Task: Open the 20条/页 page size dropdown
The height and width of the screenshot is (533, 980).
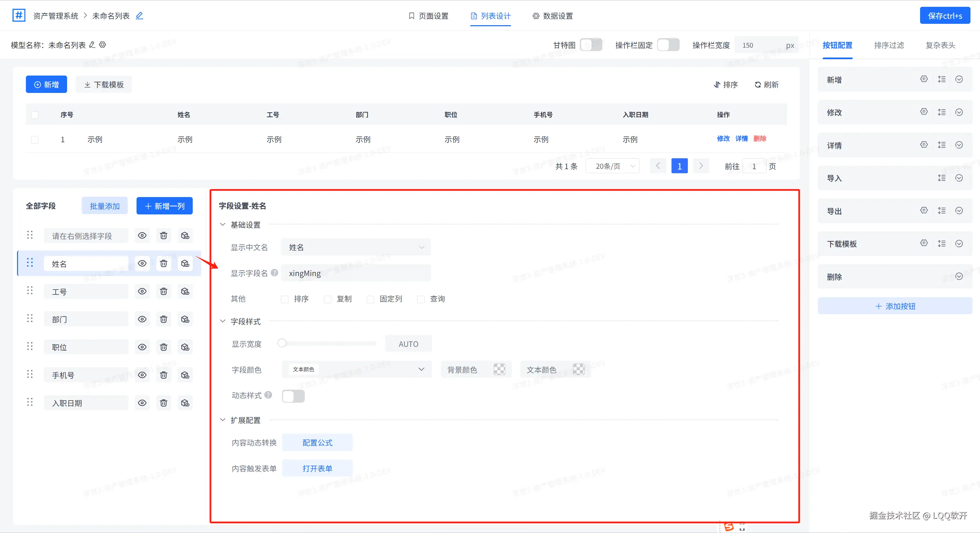Action: pyautogui.click(x=613, y=166)
